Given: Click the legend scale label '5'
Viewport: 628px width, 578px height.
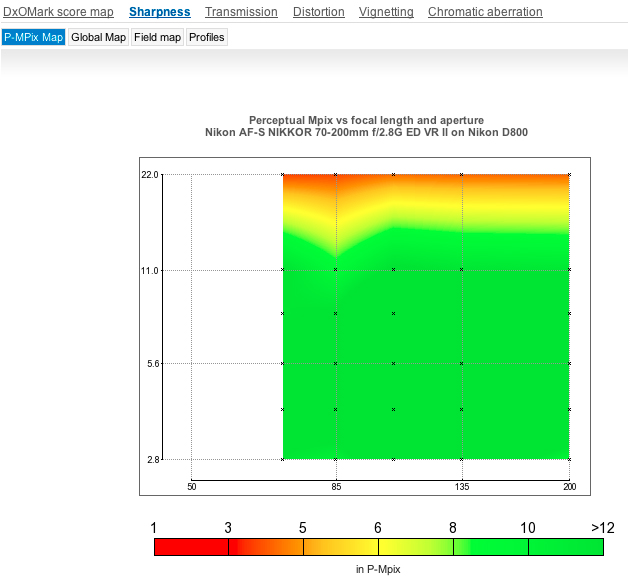Looking at the screenshot, I should pyautogui.click(x=303, y=528).
